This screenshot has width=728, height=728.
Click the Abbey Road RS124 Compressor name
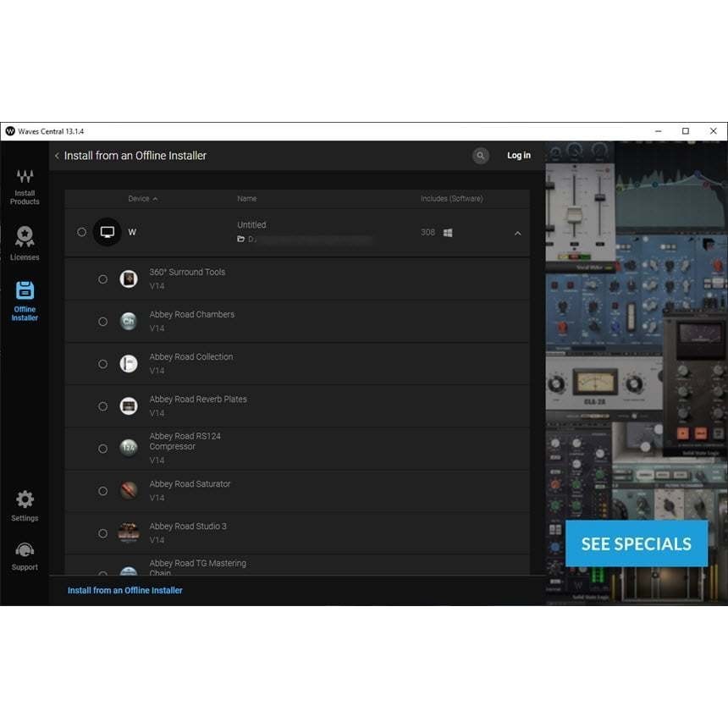tap(185, 441)
